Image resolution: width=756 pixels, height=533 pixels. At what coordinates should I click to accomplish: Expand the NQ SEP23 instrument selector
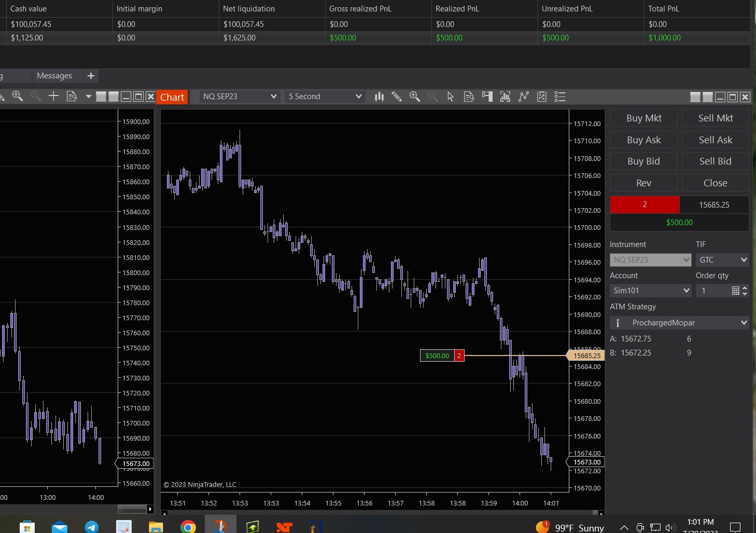pos(240,97)
